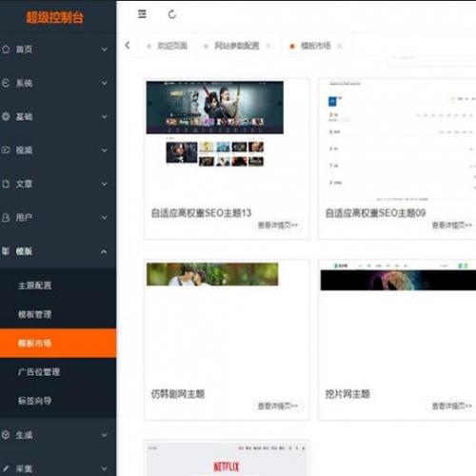Screen dimensions: 476x476
Task: View details of 自适应高权重SEO主题13
Action: point(278,225)
